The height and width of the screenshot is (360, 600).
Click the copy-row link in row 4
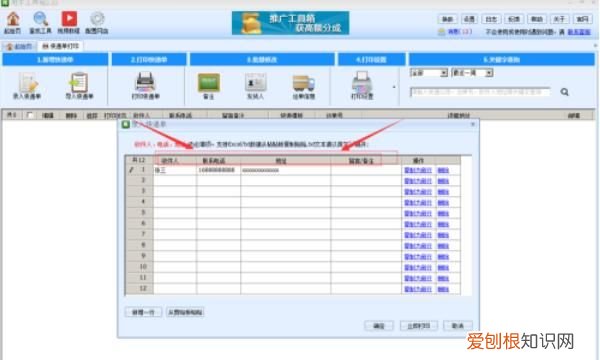(x=418, y=203)
